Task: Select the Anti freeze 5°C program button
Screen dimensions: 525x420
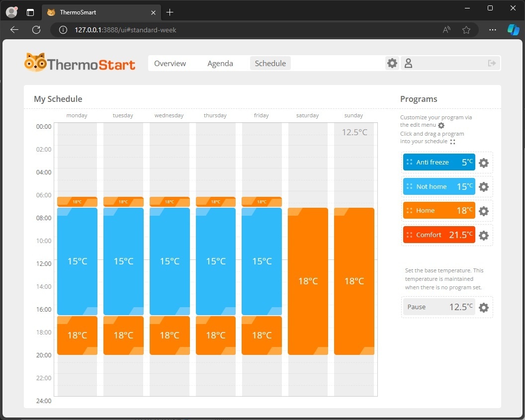Action: (438, 162)
